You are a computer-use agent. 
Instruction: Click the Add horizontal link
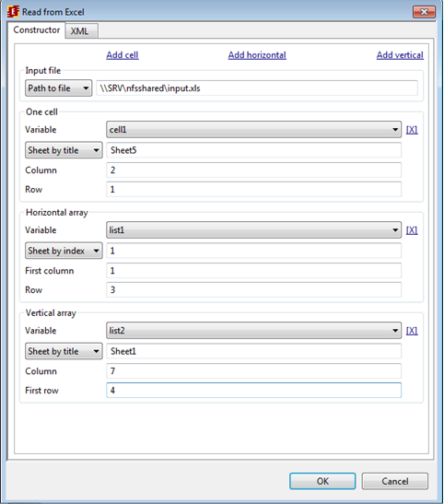[257, 55]
